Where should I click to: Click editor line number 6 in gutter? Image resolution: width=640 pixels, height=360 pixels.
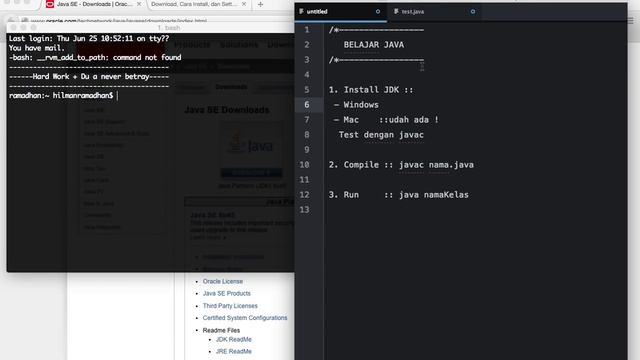tap(307, 105)
